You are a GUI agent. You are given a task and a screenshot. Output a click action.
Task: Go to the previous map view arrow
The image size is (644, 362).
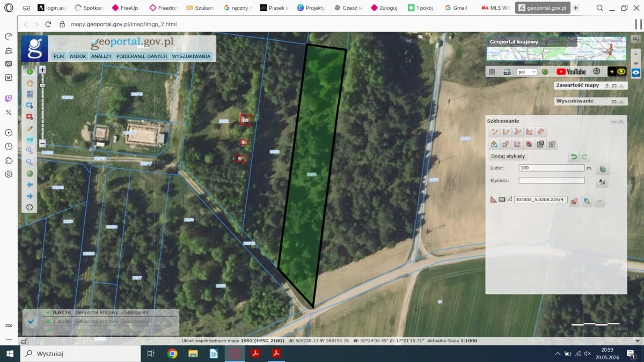(30, 184)
